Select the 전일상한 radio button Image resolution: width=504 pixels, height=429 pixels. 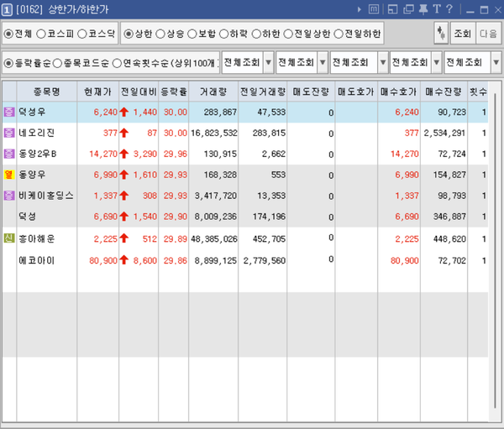coord(288,34)
